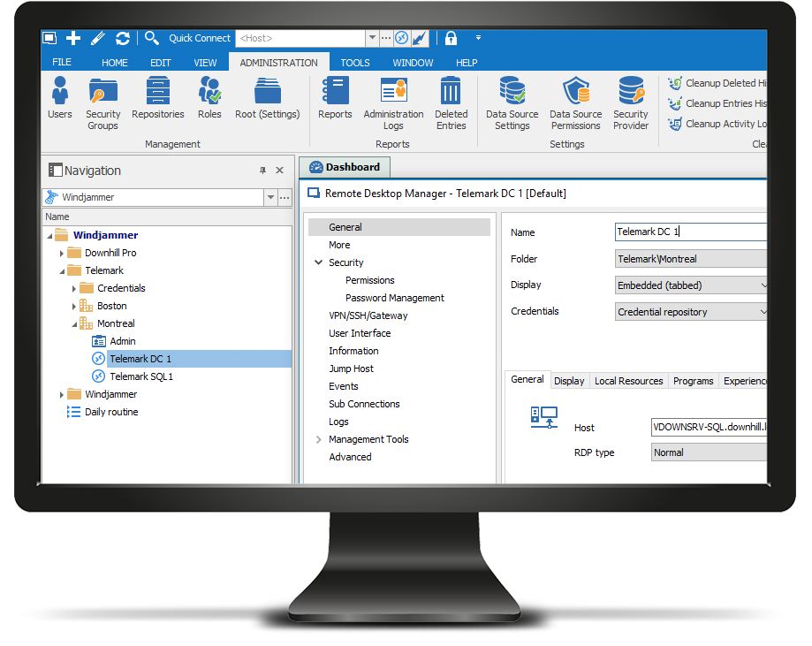Open the Reports icon
The image size is (812, 646).
pos(335,98)
